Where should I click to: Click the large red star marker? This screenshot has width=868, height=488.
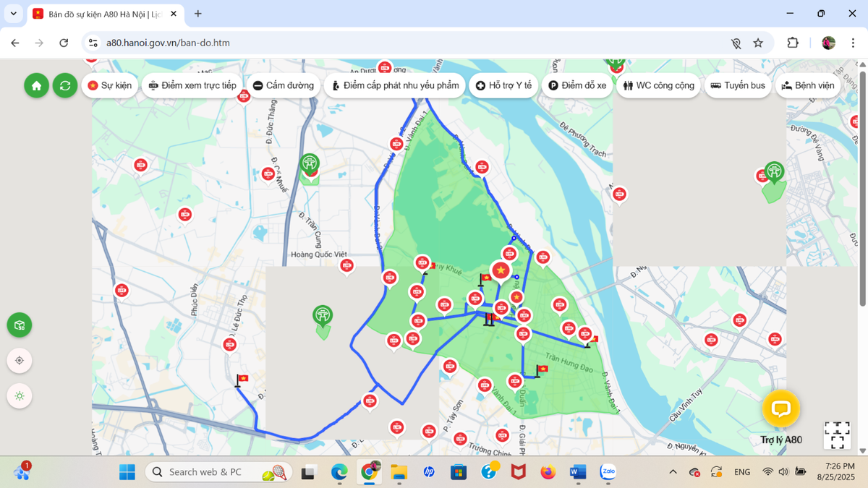point(501,270)
